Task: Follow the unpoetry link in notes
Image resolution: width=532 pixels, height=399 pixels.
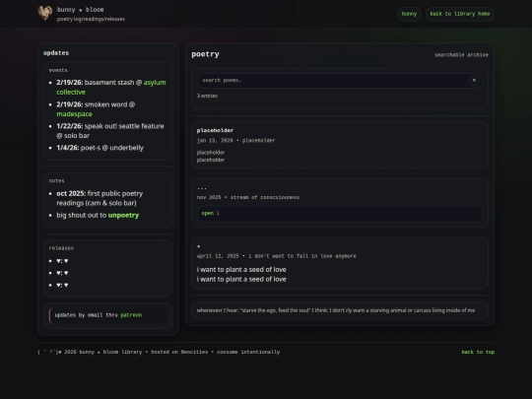Action: click(x=123, y=215)
